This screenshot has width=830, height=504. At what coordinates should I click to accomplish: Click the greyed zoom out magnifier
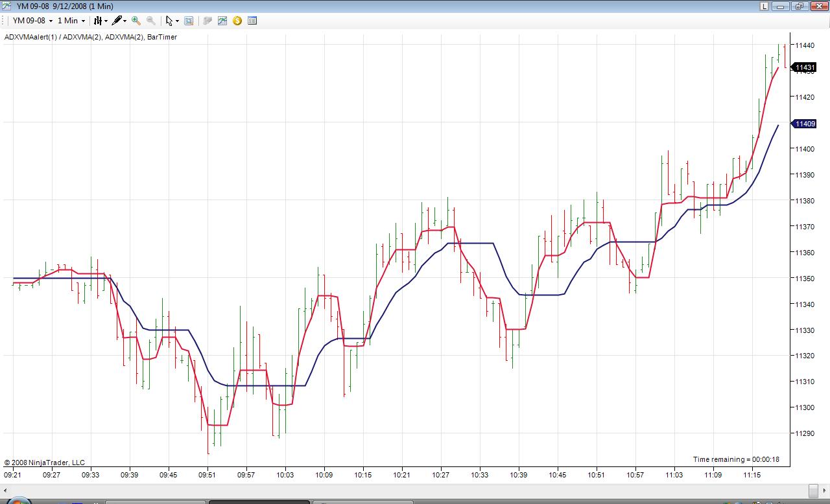151,21
